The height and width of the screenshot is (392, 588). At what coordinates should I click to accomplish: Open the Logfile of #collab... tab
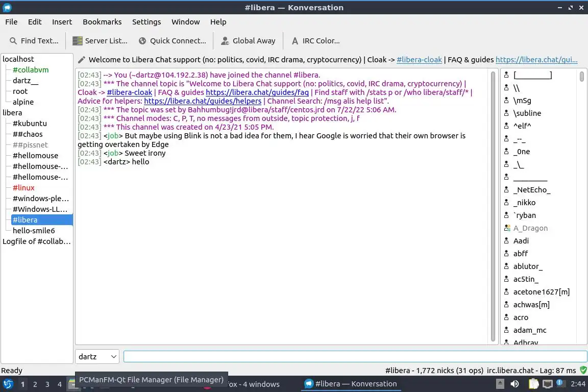pos(36,241)
